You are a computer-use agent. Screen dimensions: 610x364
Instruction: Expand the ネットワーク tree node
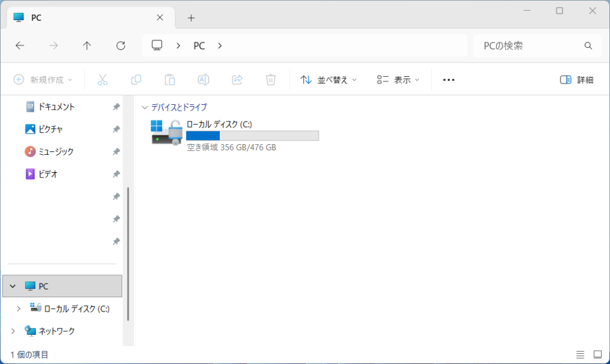click(x=13, y=331)
